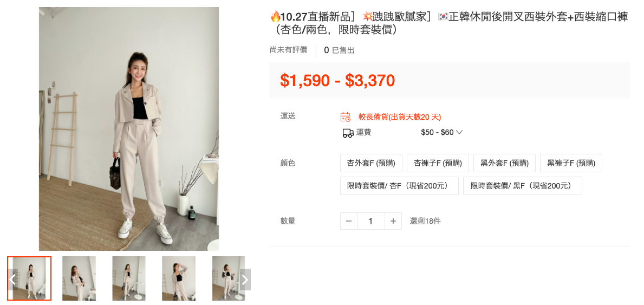The height and width of the screenshot is (305, 644).
Task: Increase quantity with plus button
Action: tap(393, 221)
